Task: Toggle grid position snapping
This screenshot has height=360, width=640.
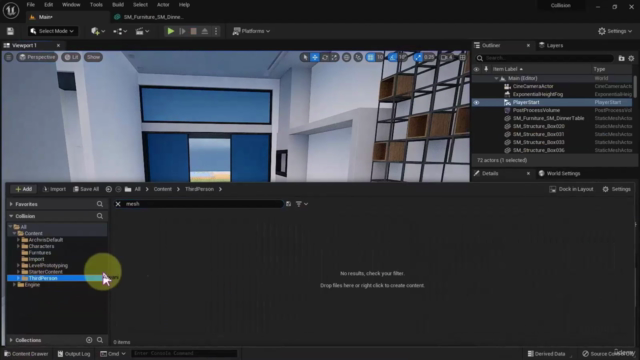Action: tap(370, 58)
